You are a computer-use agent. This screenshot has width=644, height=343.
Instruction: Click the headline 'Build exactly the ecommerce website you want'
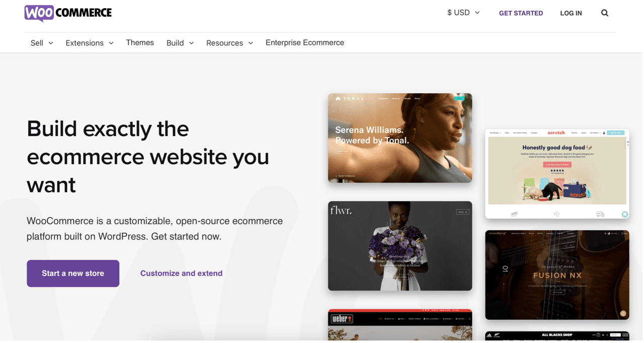click(x=148, y=157)
